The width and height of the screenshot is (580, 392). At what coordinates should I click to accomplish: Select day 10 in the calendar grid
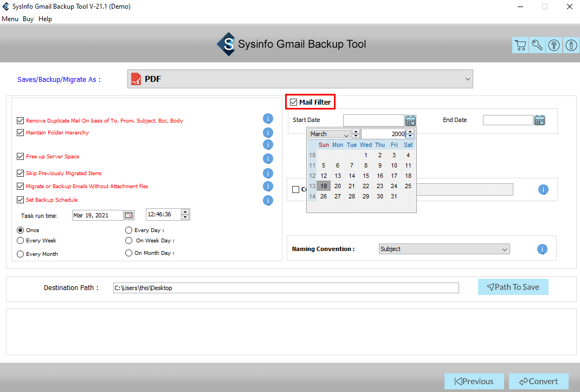click(x=394, y=165)
